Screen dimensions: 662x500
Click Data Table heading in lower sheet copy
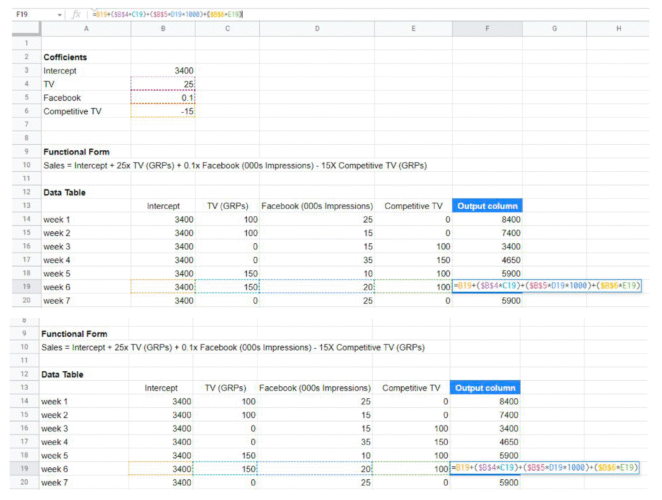point(62,374)
